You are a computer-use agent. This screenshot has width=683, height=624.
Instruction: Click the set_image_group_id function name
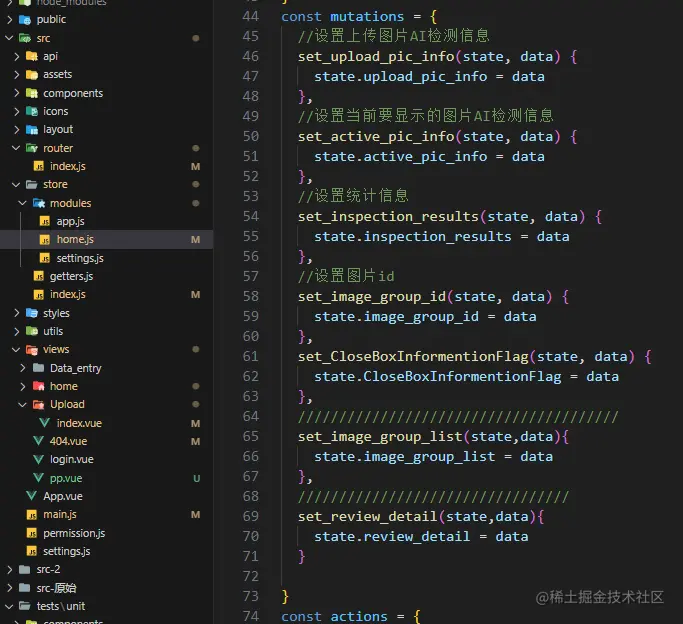click(372, 297)
